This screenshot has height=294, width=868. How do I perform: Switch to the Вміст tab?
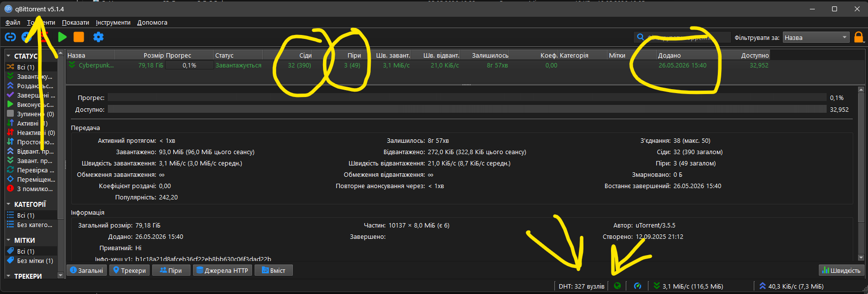coord(274,270)
